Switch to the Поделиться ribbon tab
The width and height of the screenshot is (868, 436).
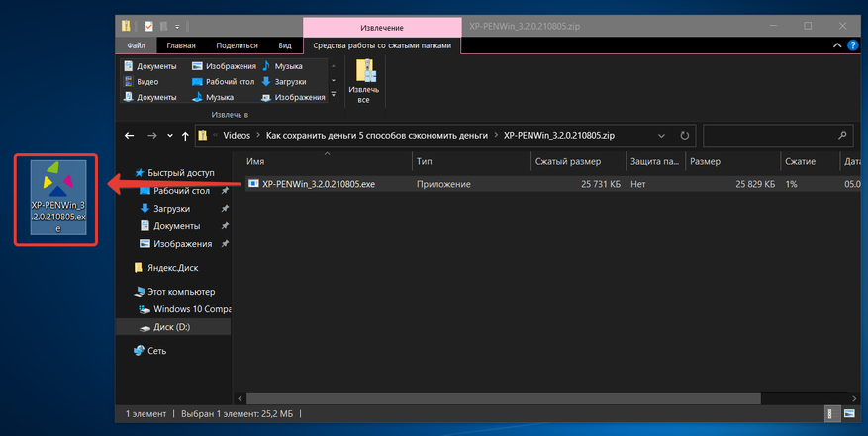pyautogui.click(x=237, y=45)
